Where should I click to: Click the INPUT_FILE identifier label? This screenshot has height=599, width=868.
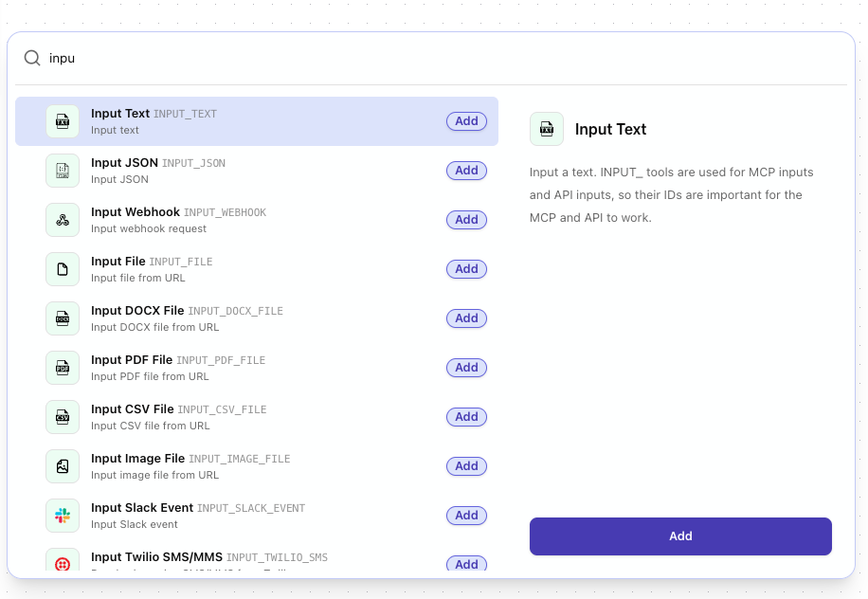pyautogui.click(x=181, y=262)
